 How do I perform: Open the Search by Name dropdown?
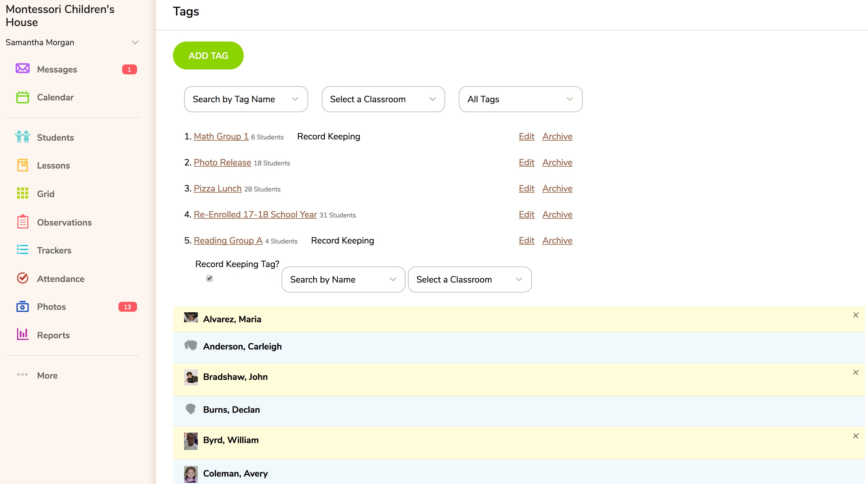click(x=343, y=279)
